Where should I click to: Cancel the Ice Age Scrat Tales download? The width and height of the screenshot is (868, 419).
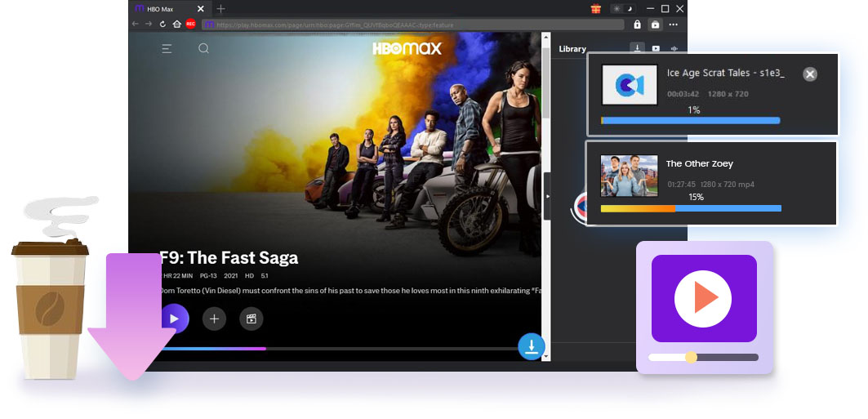coord(810,74)
